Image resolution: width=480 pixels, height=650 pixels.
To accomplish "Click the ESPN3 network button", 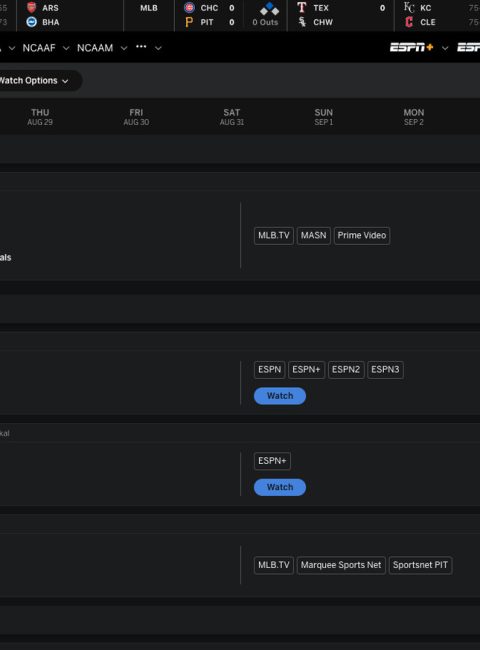I will 385,369.
